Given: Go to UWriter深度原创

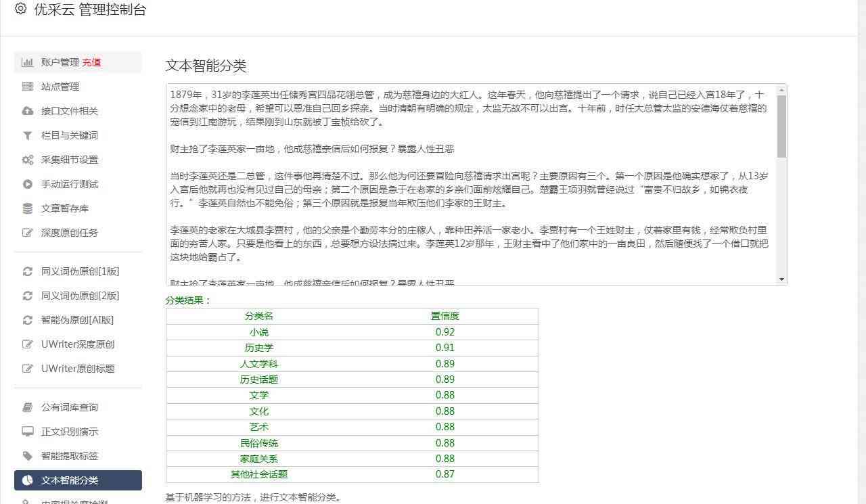Looking at the screenshot, I should pos(78,344).
